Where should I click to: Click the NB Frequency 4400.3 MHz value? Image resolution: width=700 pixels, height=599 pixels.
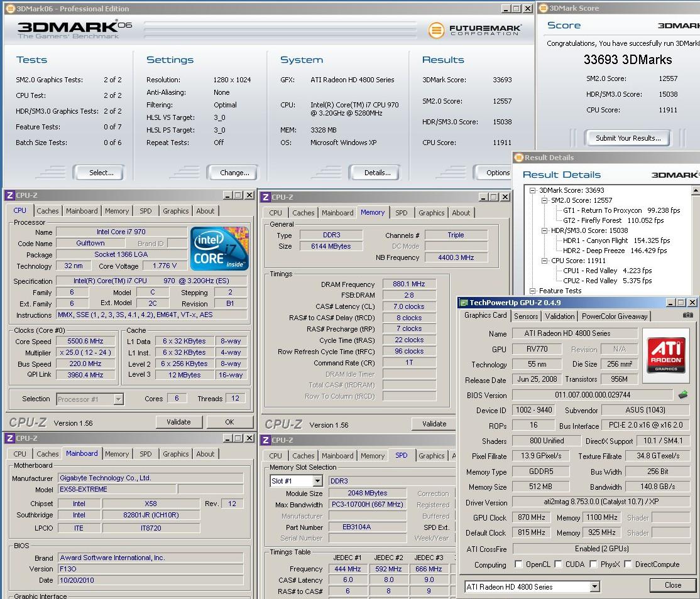click(456, 257)
